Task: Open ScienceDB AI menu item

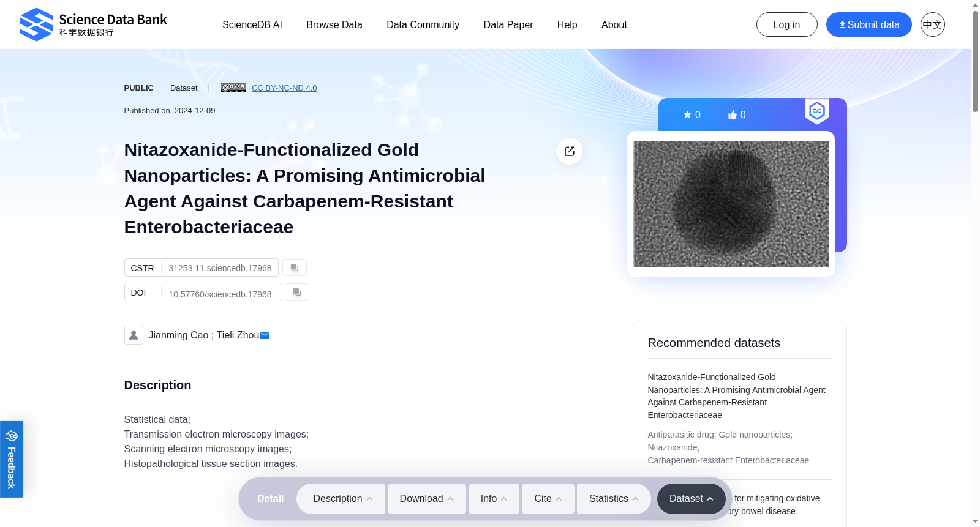Action: [252, 24]
